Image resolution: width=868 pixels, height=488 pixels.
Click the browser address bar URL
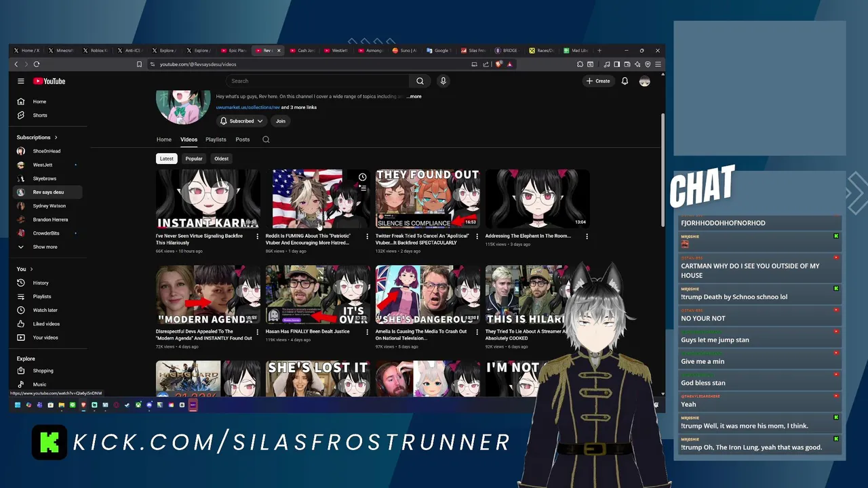pos(198,64)
